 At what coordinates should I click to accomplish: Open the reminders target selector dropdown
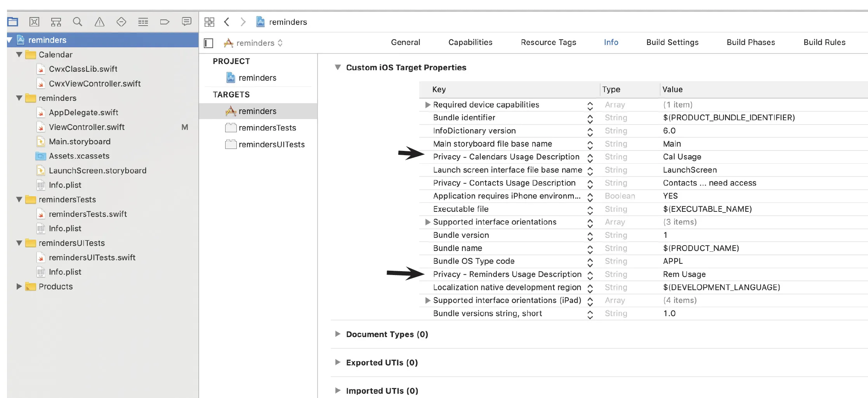(253, 43)
